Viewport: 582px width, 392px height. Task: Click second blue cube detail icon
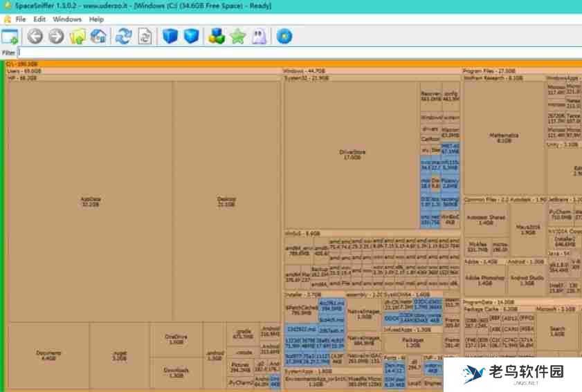[x=192, y=37]
